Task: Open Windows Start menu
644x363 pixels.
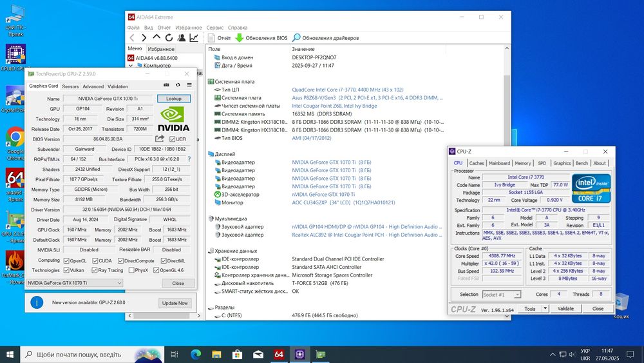Action: point(10,355)
